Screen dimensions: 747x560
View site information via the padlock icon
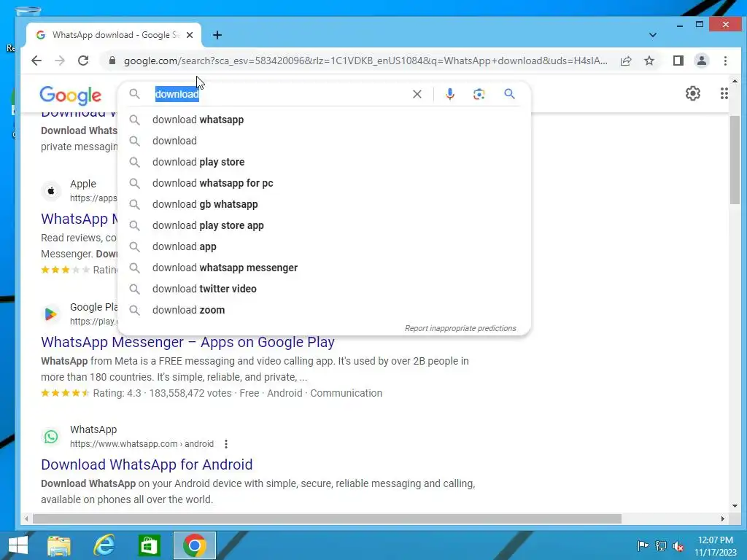pyautogui.click(x=112, y=61)
